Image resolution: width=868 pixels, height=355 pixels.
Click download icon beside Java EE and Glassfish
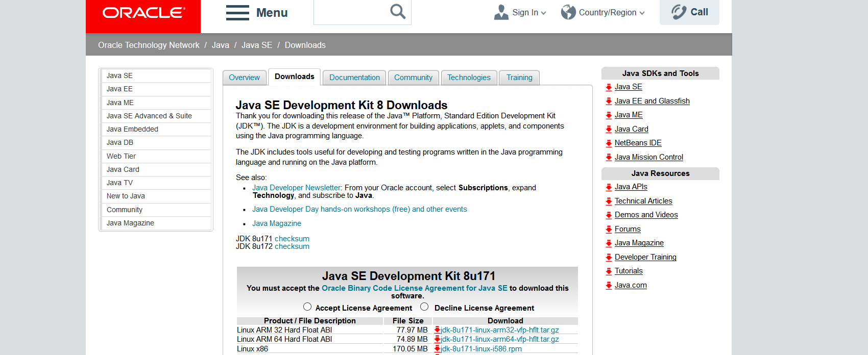tap(609, 102)
